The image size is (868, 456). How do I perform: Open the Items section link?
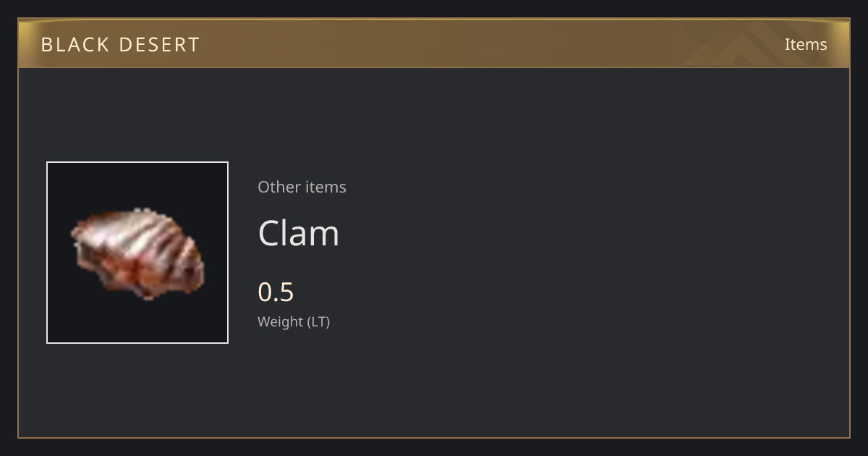[x=806, y=44]
